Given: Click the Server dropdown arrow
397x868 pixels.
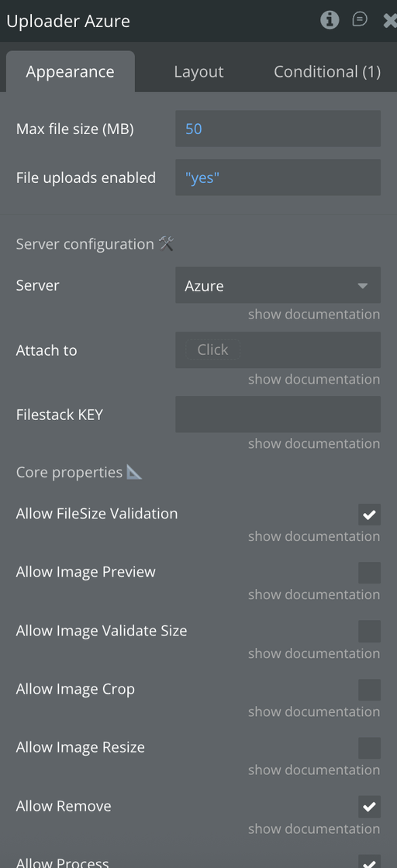Looking at the screenshot, I should pos(363,286).
